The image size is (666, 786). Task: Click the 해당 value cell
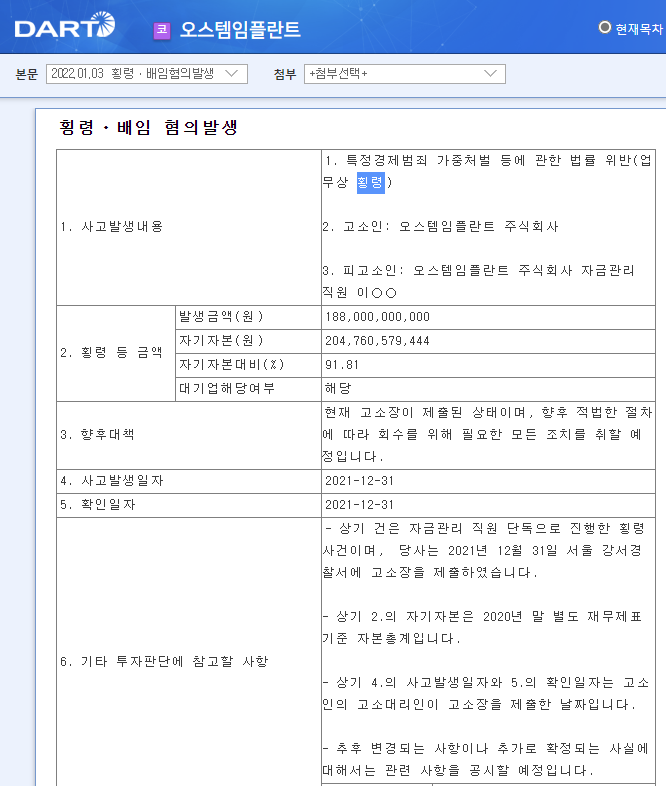(x=488, y=389)
